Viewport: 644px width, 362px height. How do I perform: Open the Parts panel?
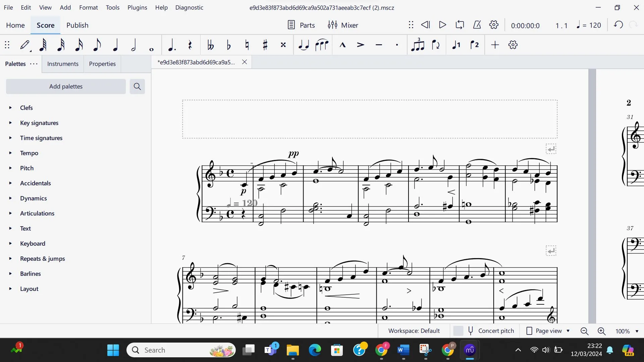(301, 25)
